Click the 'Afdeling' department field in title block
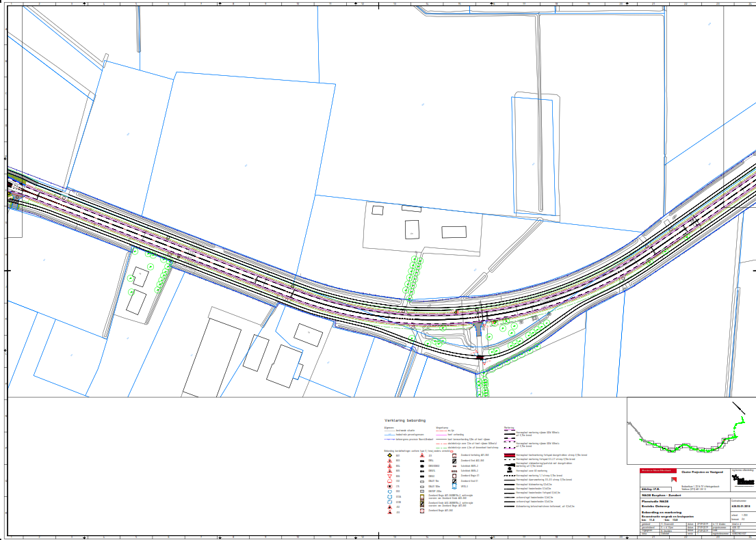 [651, 489]
